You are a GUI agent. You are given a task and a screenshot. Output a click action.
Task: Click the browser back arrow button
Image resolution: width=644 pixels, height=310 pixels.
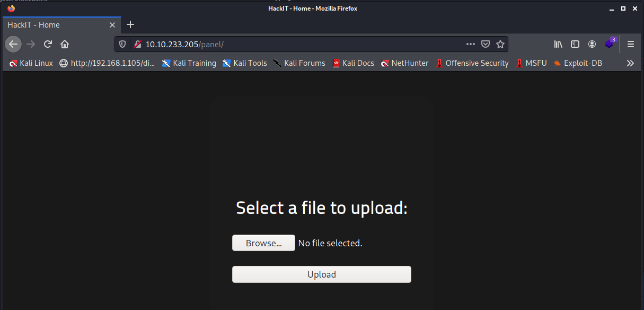pos(13,44)
